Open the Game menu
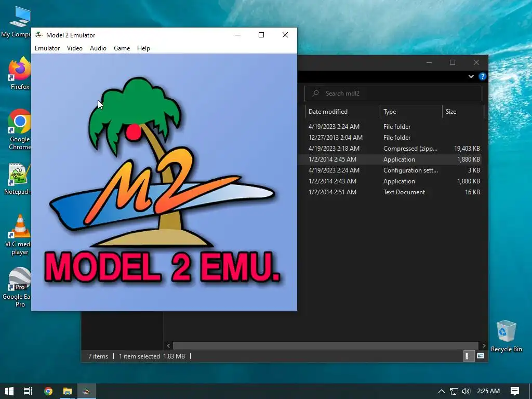Screen dimensions: 532x399 pyautogui.click(x=122, y=48)
